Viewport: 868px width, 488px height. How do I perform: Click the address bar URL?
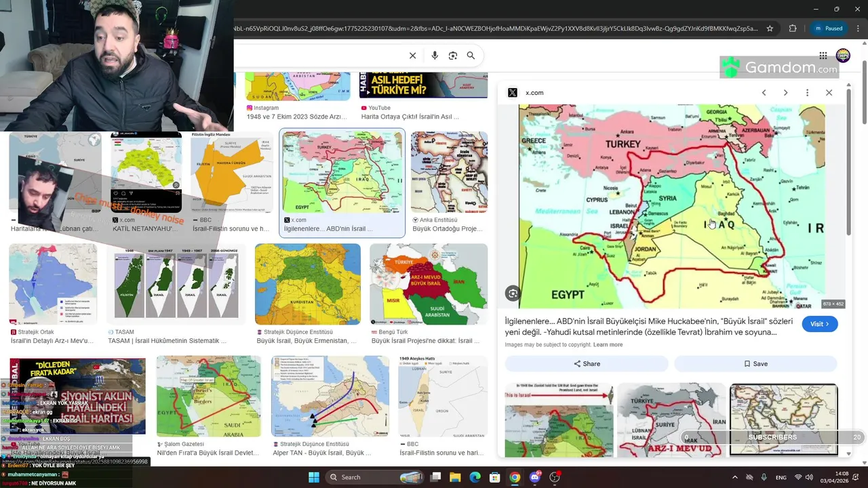click(495, 28)
